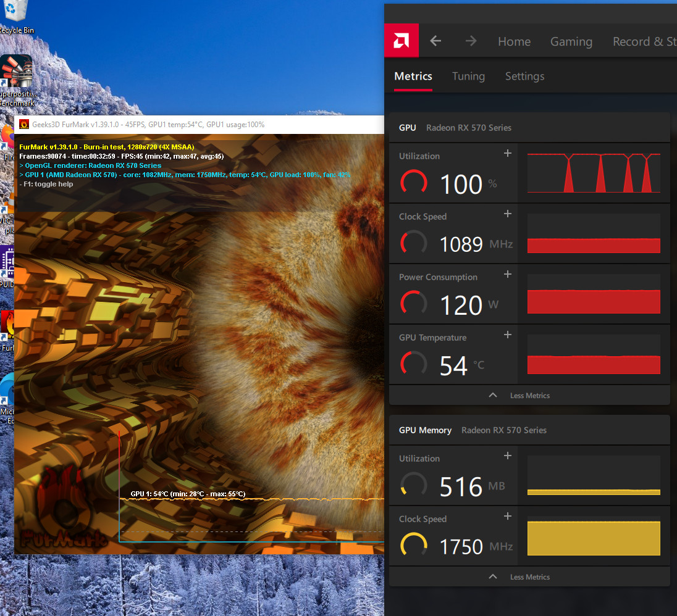677x616 pixels.
Task: Click the GPU Memory section header
Action: [x=529, y=430]
